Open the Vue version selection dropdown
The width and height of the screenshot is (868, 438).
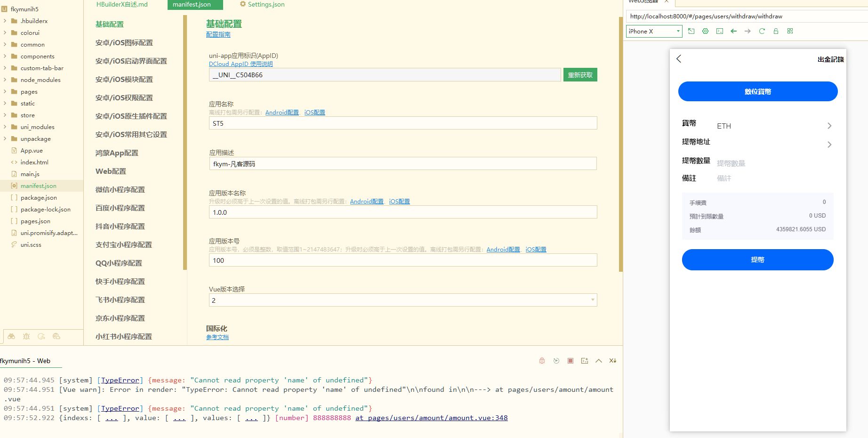click(x=402, y=300)
